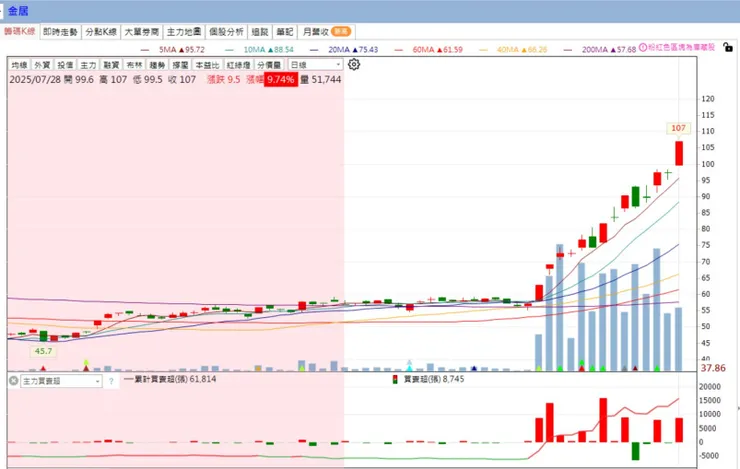Image resolution: width=740 pixels, height=469 pixels.
Task: Click the unlock padlock icon
Action: (728, 47)
